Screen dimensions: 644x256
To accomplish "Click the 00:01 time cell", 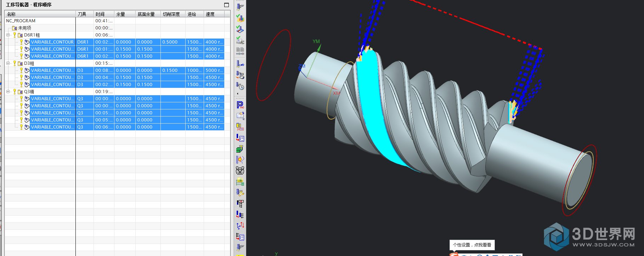I will coord(104,49).
